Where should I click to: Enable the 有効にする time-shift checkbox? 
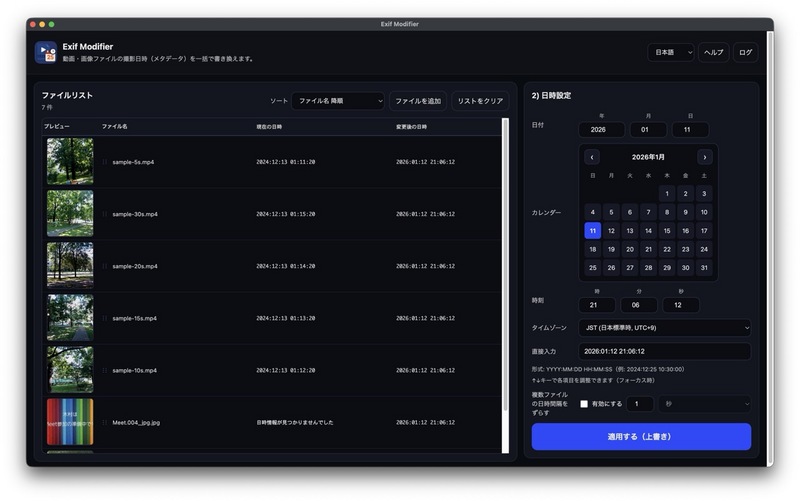584,404
